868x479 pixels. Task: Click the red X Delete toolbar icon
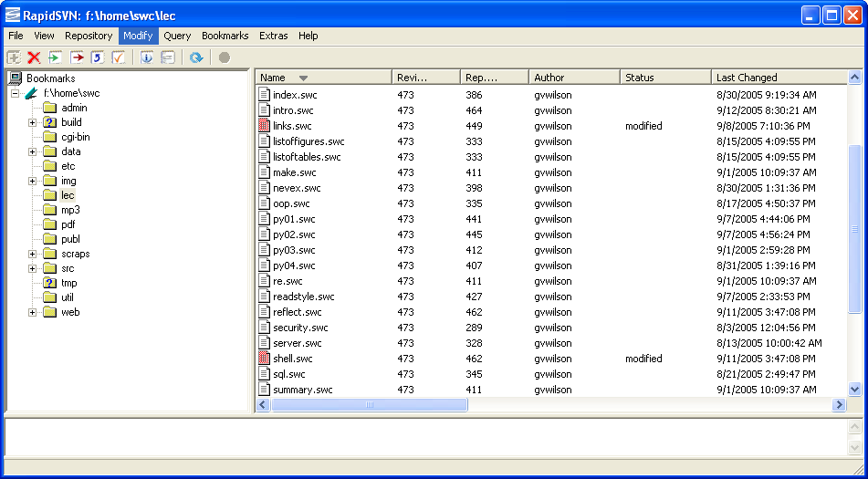click(35, 57)
